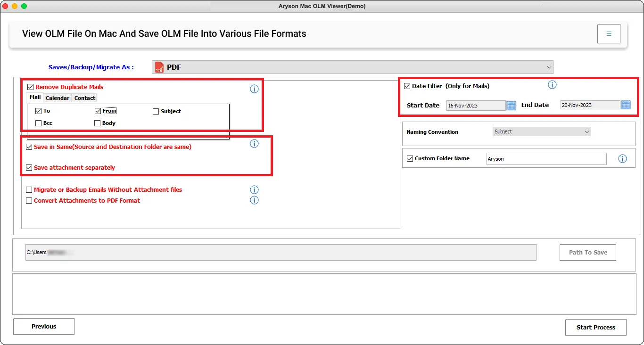Click info icon beside Convert Attachments to PDF
Image resolution: width=644 pixels, height=345 pixels.
(x=254, y=200)
